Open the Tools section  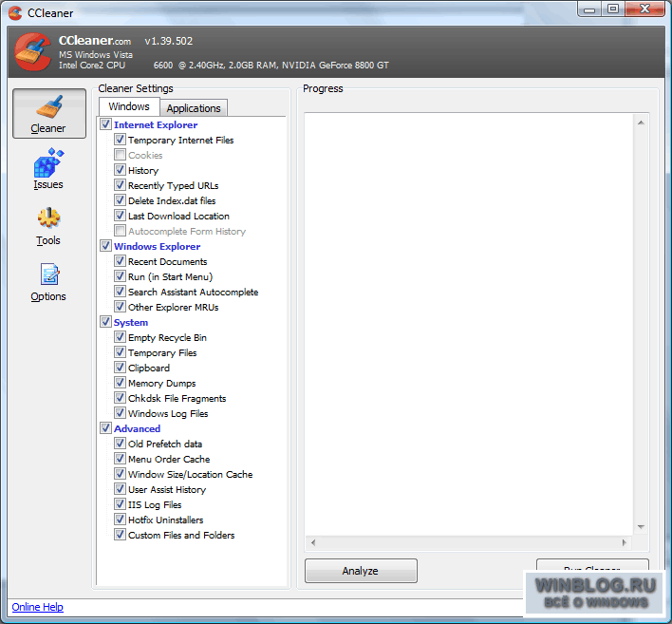click(48, 226)
